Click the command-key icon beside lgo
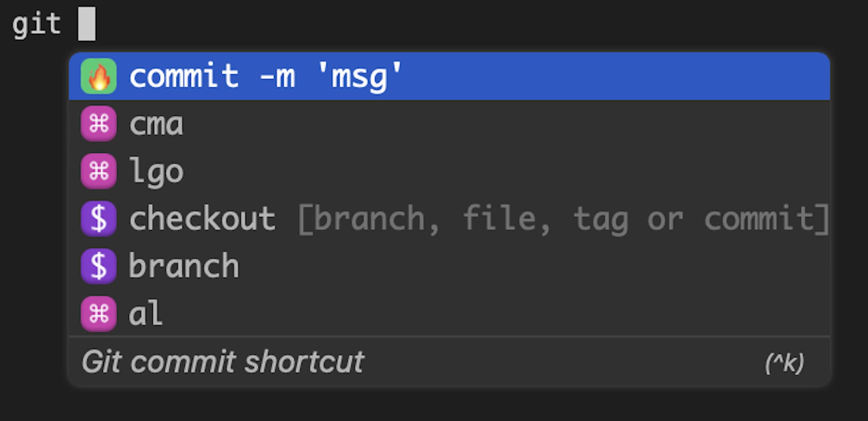This screenshot has height=421, width=868. pos(99,171)
